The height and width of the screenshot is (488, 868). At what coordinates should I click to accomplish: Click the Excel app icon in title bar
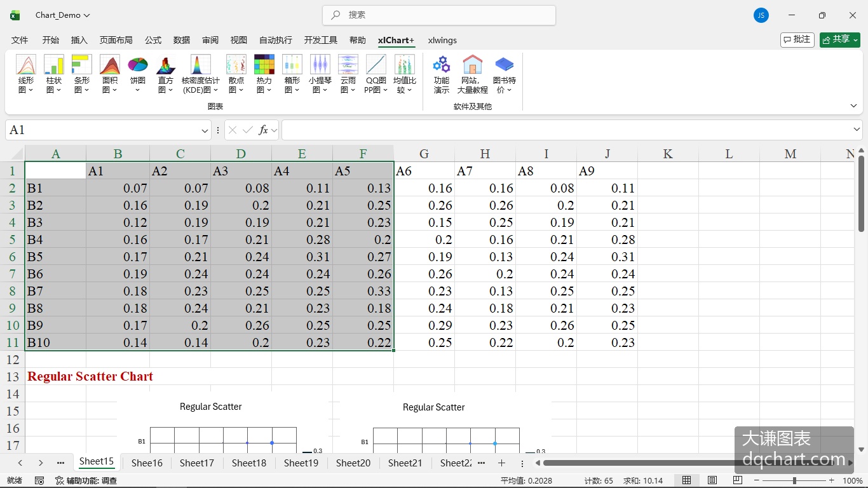tap(15, 15)
